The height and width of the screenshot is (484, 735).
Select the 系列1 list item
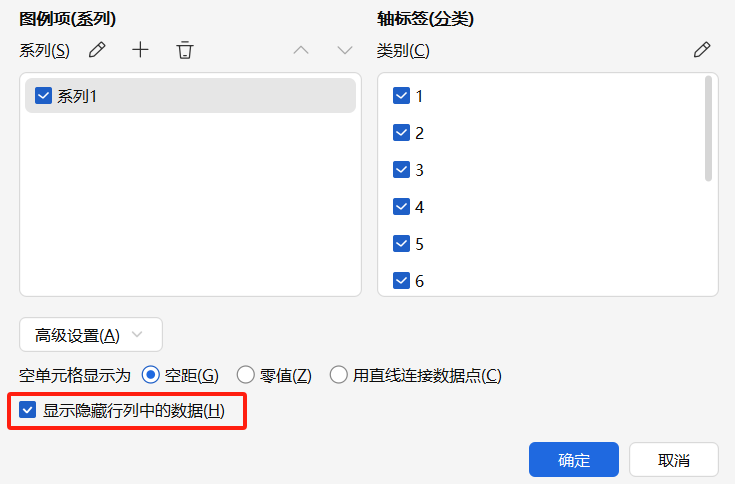[x=190, y=96]
